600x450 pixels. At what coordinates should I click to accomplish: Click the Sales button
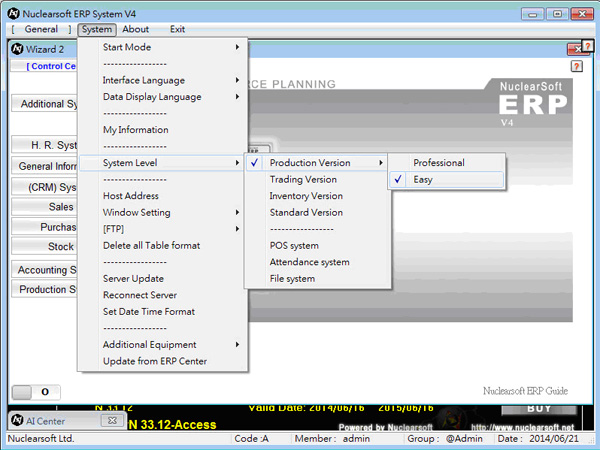click(44, 207)
